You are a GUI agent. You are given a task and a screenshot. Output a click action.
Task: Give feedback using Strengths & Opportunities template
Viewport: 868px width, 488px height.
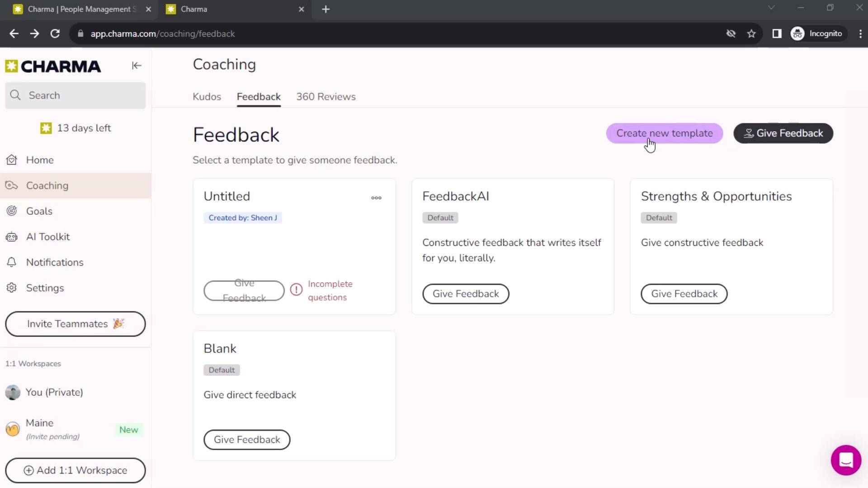coord(684,293)
